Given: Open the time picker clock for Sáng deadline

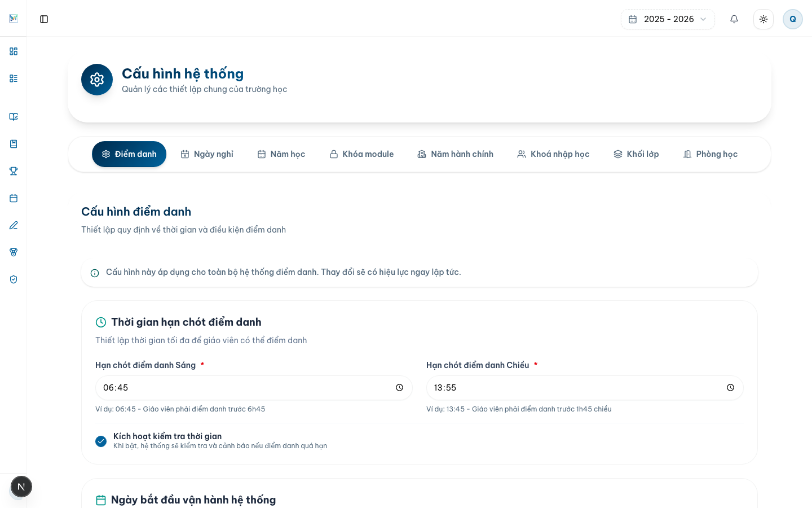Looking at the screenshot, I should [399, 388].
